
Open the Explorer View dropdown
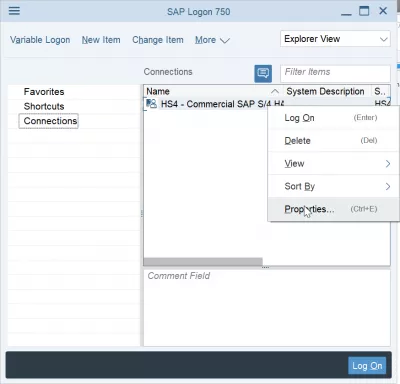[x=335, y=39]
